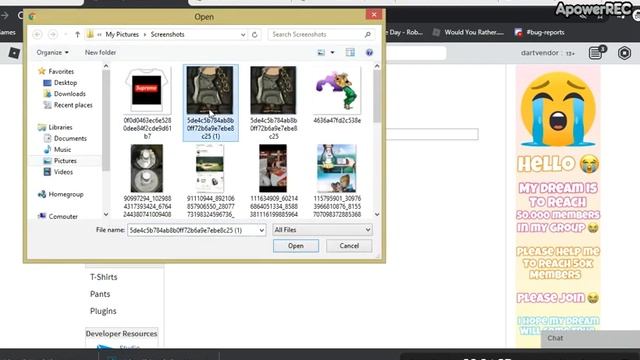640x360 pixels.
Task: Select Homegroup in the navigation pane
Action: pyautogui.click(x=66, y=194)
